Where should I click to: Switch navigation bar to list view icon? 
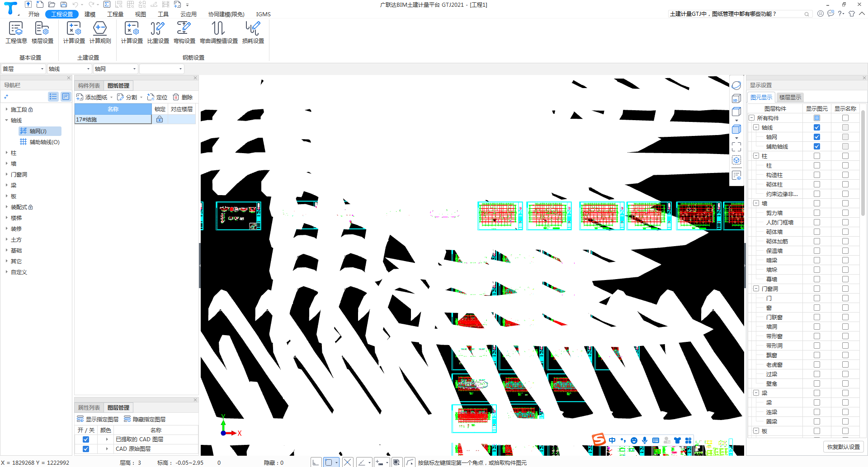[x=53, y=97]
